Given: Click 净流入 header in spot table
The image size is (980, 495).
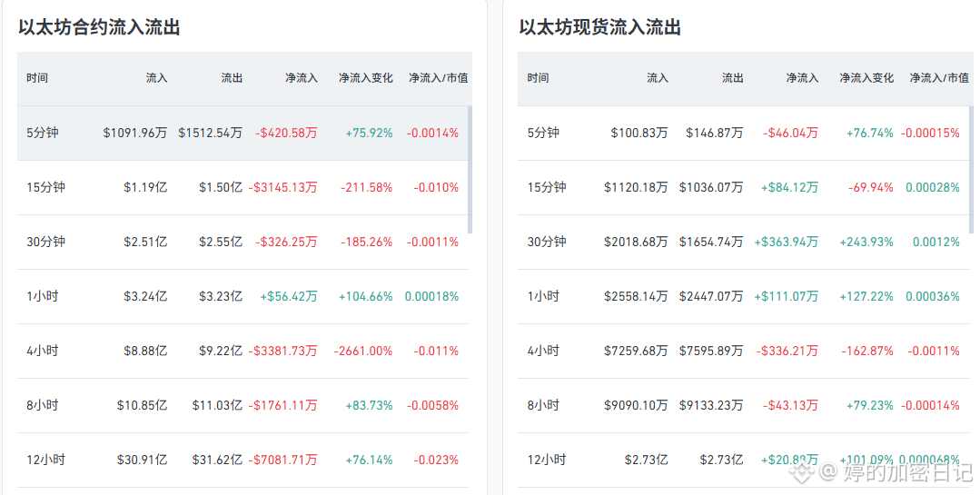Looking at the screenshot, I should click(802, 78).
